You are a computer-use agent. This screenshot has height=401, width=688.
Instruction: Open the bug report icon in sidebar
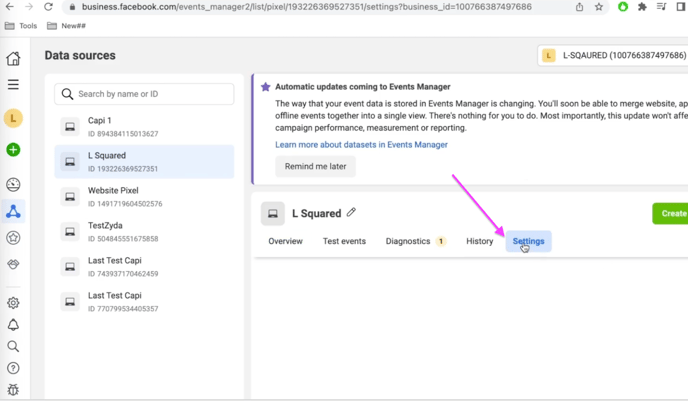[x=13, y=390]
